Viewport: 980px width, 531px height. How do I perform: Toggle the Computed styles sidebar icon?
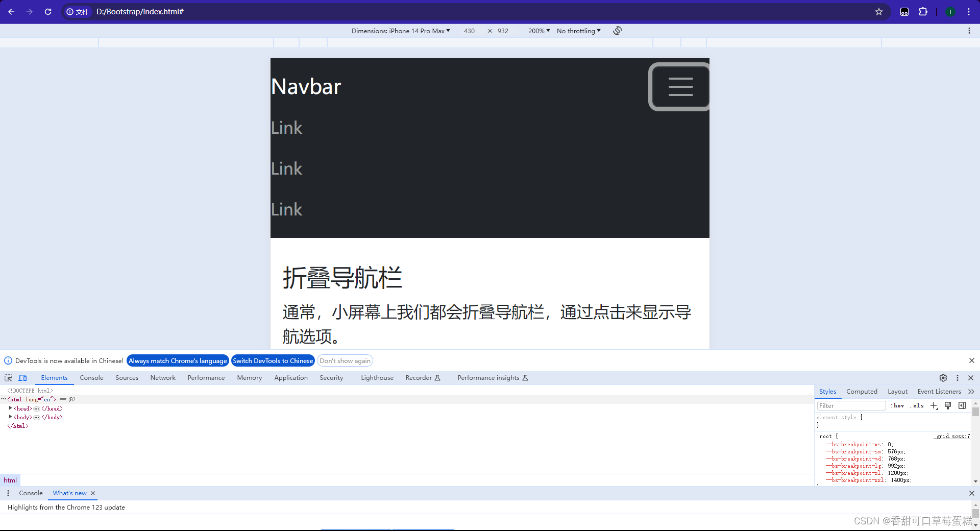click(x=962, y=405)
